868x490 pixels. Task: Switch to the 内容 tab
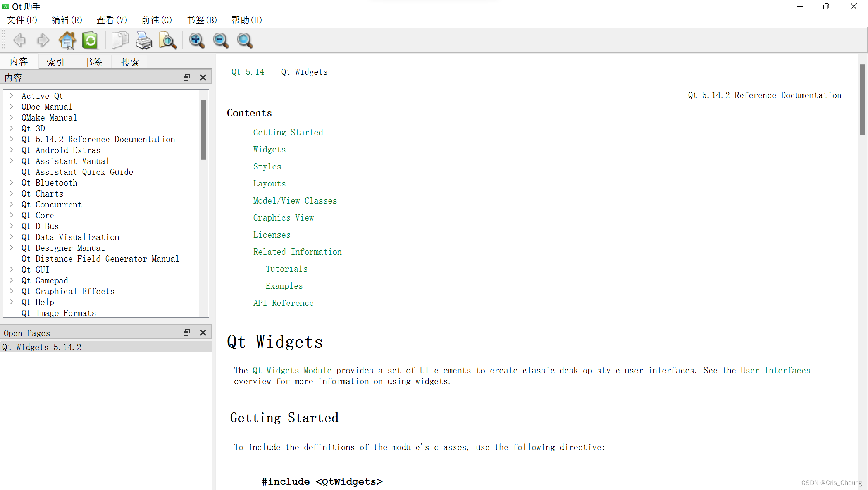19,62
